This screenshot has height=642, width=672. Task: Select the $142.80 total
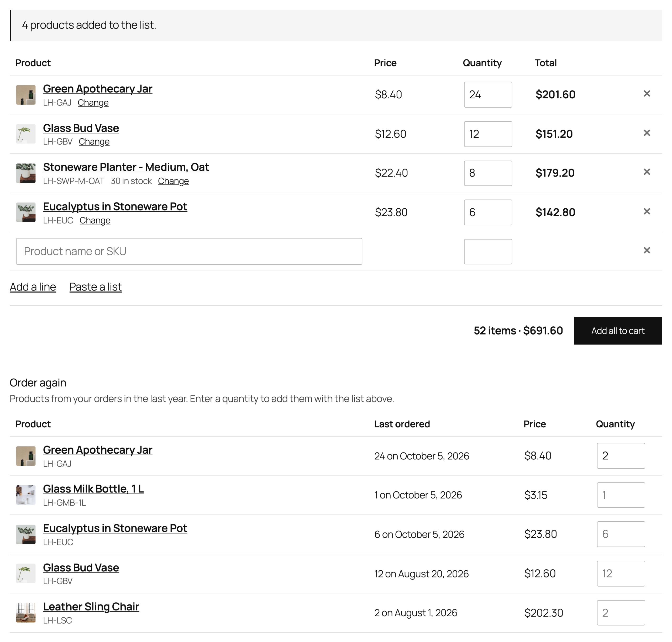click(555, 212)
